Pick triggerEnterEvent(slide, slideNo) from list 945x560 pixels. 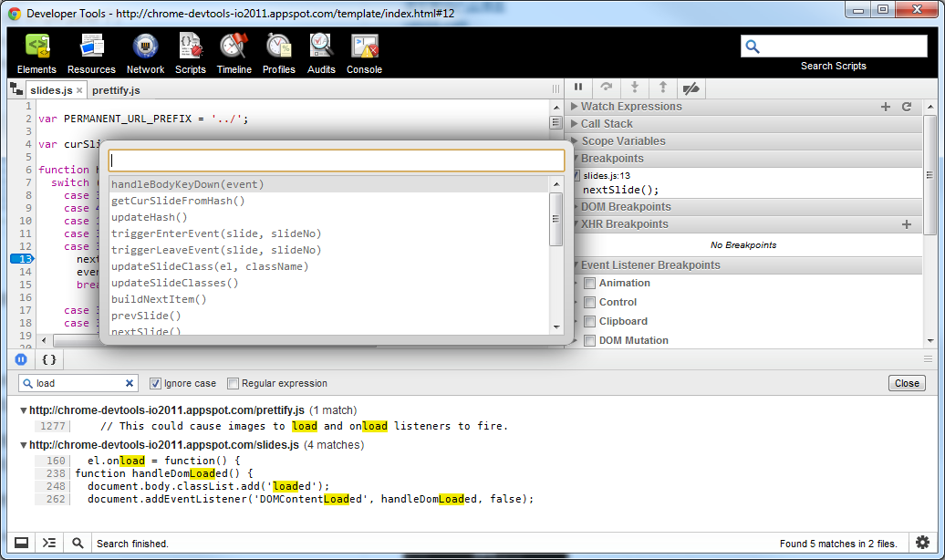pyautogui.click(x=328, y=233)
